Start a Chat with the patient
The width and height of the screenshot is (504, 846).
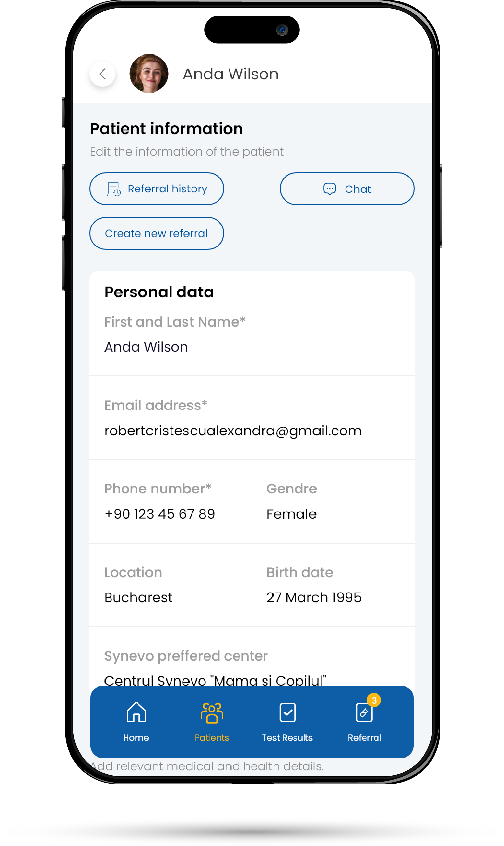347,189
